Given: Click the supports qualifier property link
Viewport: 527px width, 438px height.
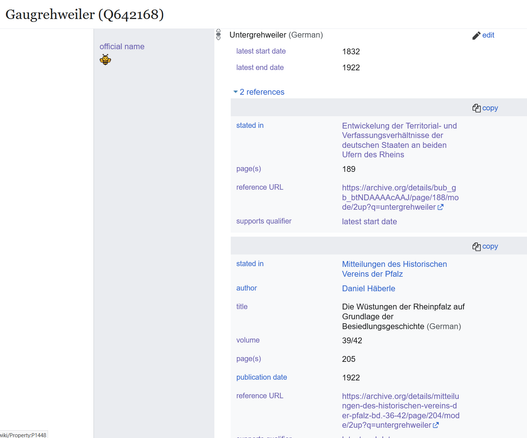Looking at the screenshot, I should [x=264, y=221].
